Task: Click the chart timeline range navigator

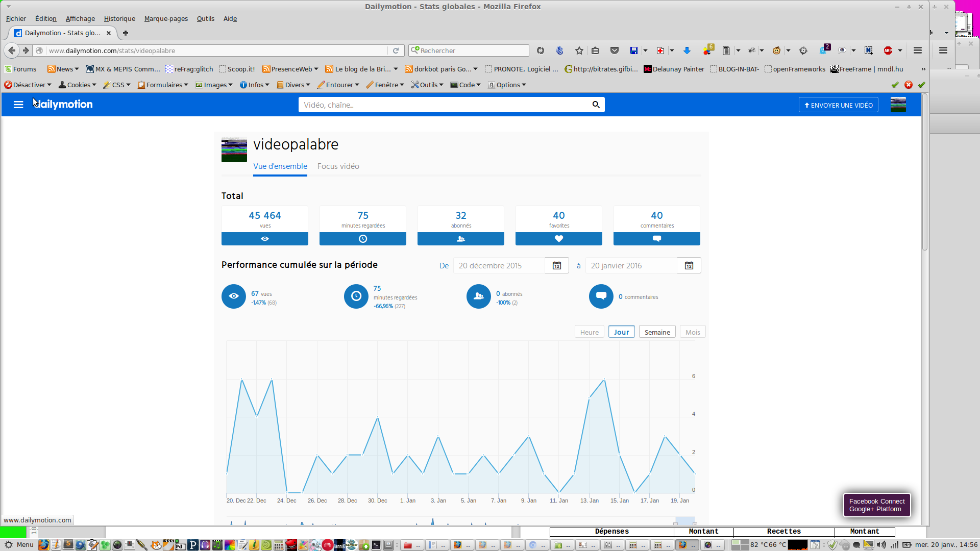Action: 460,521
